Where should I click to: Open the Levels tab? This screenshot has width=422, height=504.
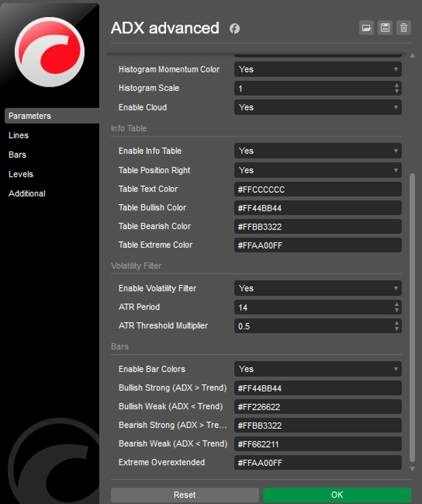tap(21, 174)
